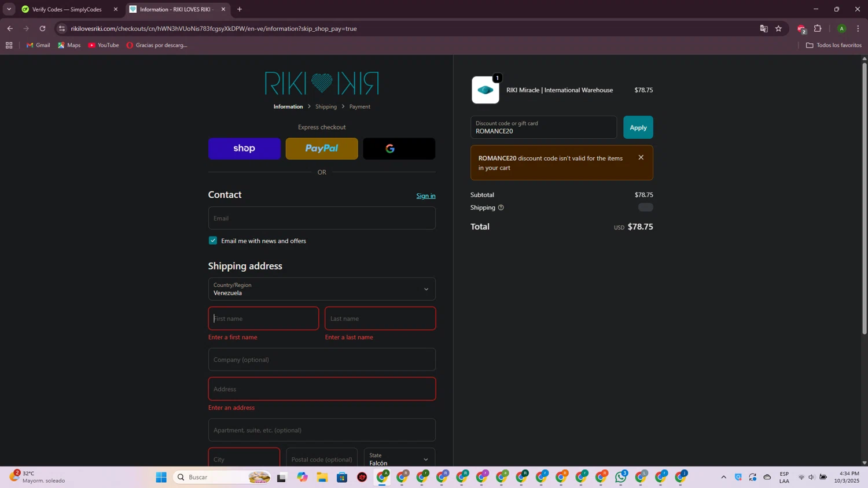Open the State dropdown showing Falcón
The image size is (868, 488).
coord(399,458)
